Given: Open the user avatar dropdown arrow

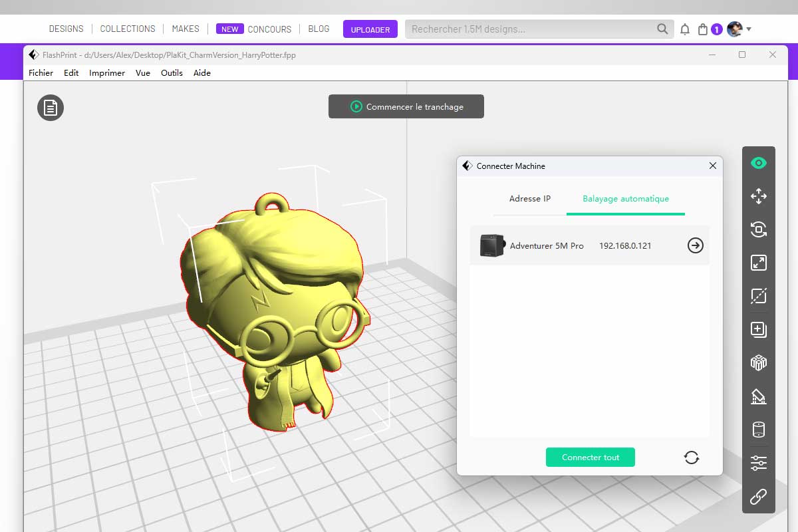Looking at the screenshot, I should point(749,29).
